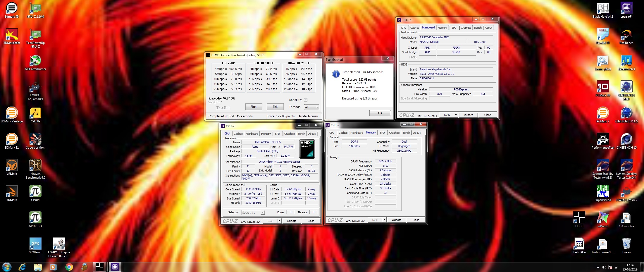Image resolution: width=644 pixels, height=272 pixels.
Task: Select SPD tab in CPU-Z Memory window
Action: click(382, 133)
